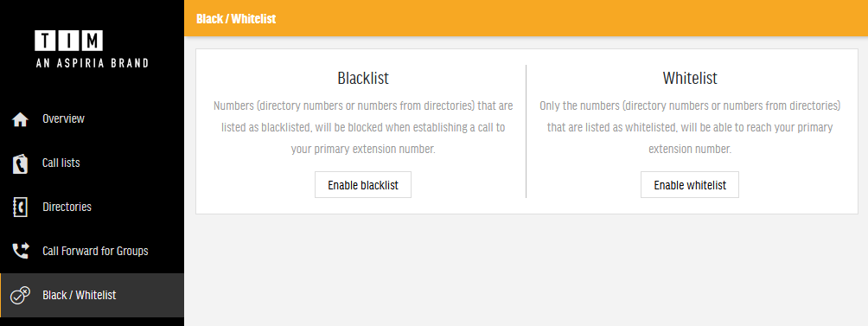Image resolution: width=868 pixels, height=326 pixels.
Task: Click the Blacklist section heading
Action: 363,78
